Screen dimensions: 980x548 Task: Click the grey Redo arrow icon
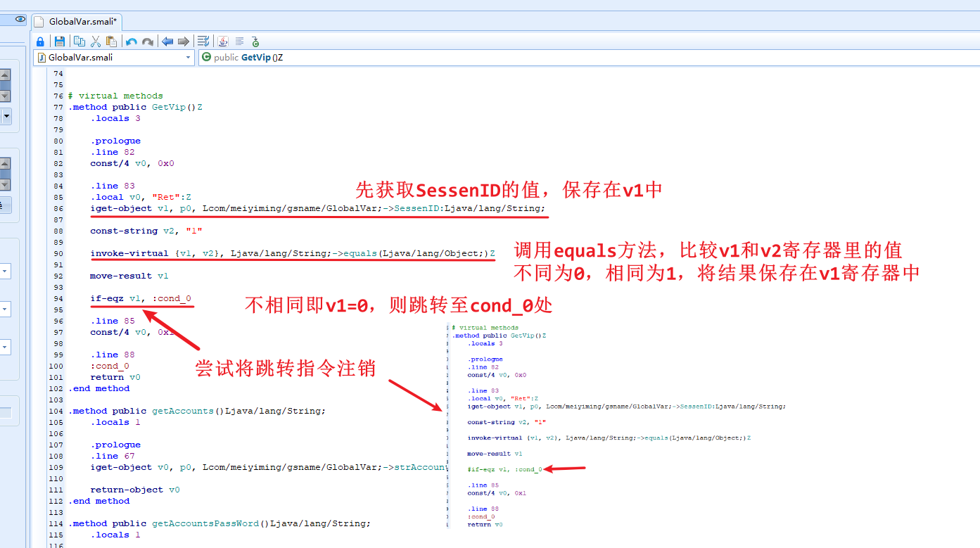pyautogui.click(x=148, y=42)
